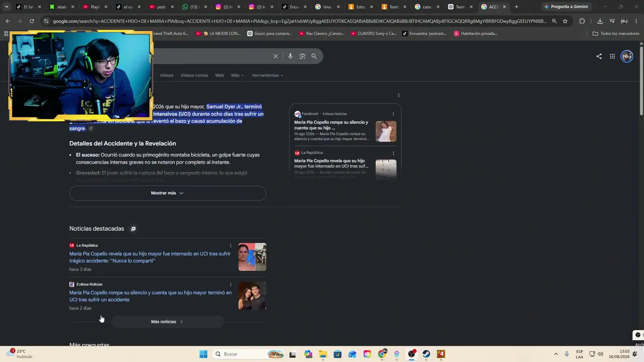The image size is (644, 362).
Task: Open Outlook from the taskbar
Action: 352,354
